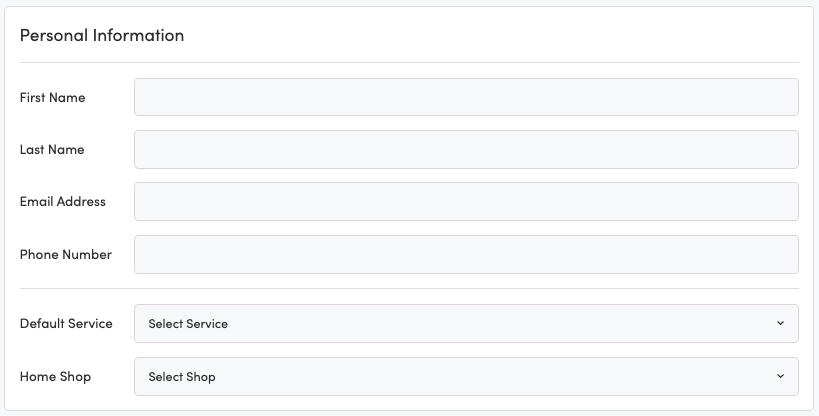Click into the Phone Number field
The image size is (819, 416).
coord(466,254)
